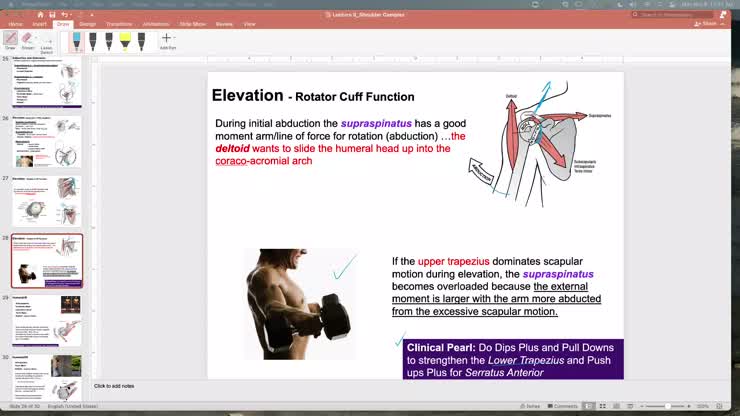Select the Draw tool in ribbon

pos(10,40)
